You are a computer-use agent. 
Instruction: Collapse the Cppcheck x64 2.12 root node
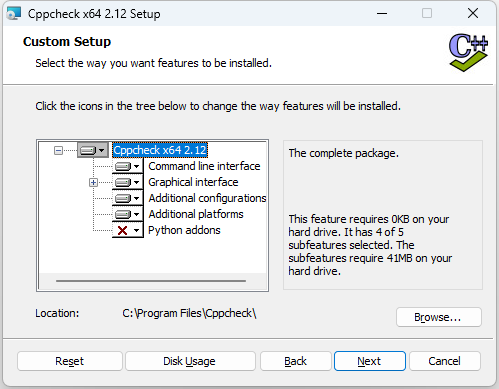(x=58, y=151)
